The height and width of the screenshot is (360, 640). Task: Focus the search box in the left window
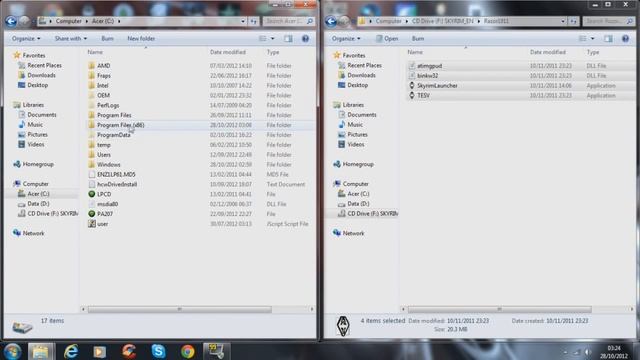tap(289, 21)
